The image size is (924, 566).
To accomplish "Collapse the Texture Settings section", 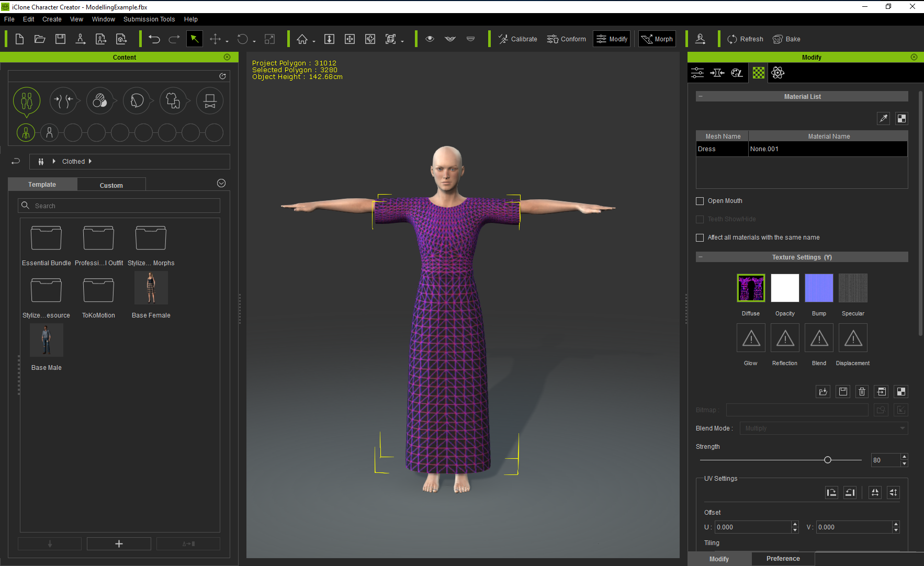I will (701, 257).
